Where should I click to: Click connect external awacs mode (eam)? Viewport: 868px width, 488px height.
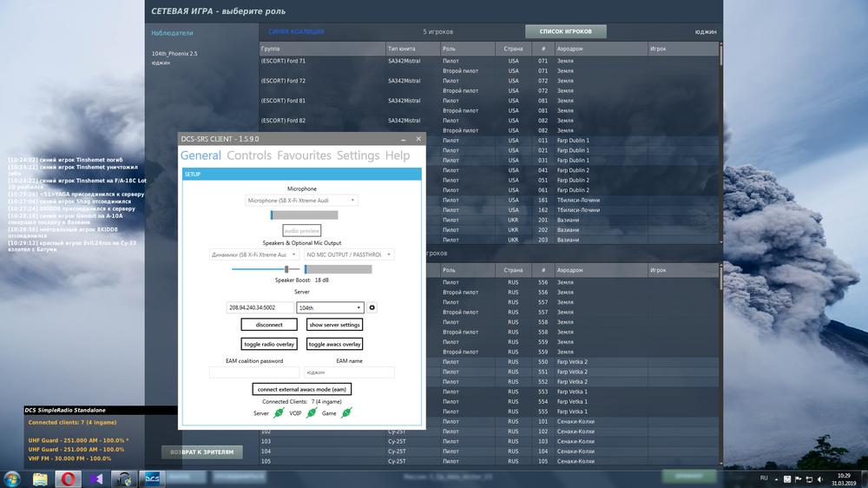pos(302,389)
